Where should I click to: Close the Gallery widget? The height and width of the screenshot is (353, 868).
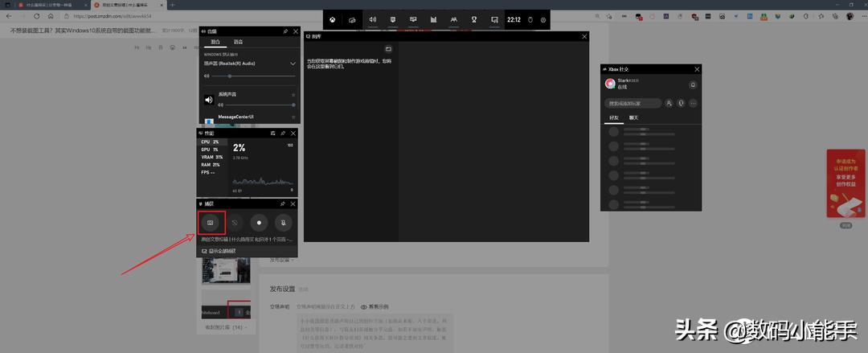click(x=584, y=36)
